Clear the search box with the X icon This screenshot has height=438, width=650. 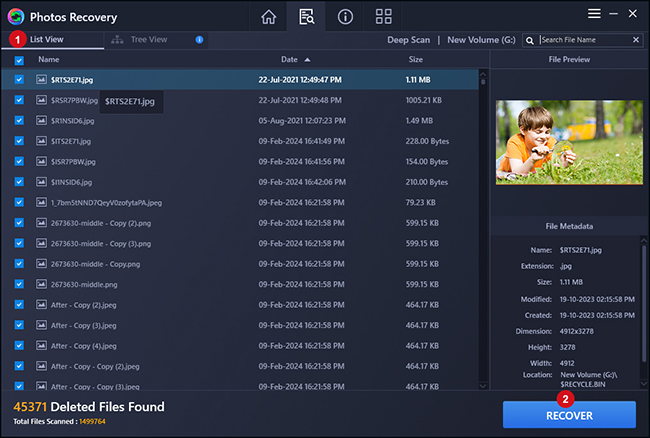pos(636,40)
